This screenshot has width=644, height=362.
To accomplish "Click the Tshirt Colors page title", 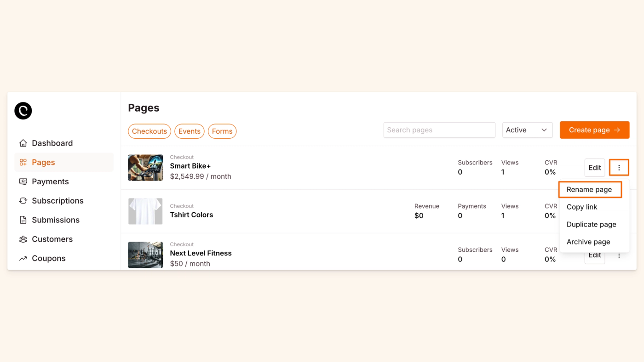I will 191,215.
